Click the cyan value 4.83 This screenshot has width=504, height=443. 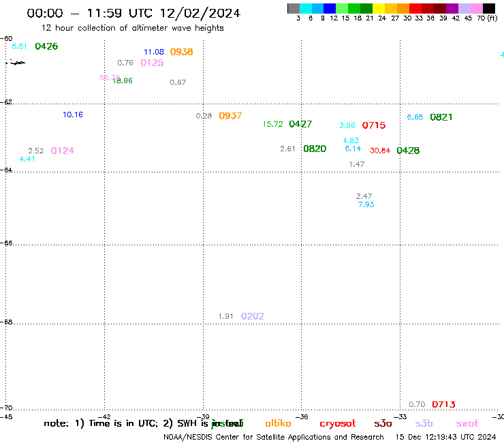pos(351,141)
